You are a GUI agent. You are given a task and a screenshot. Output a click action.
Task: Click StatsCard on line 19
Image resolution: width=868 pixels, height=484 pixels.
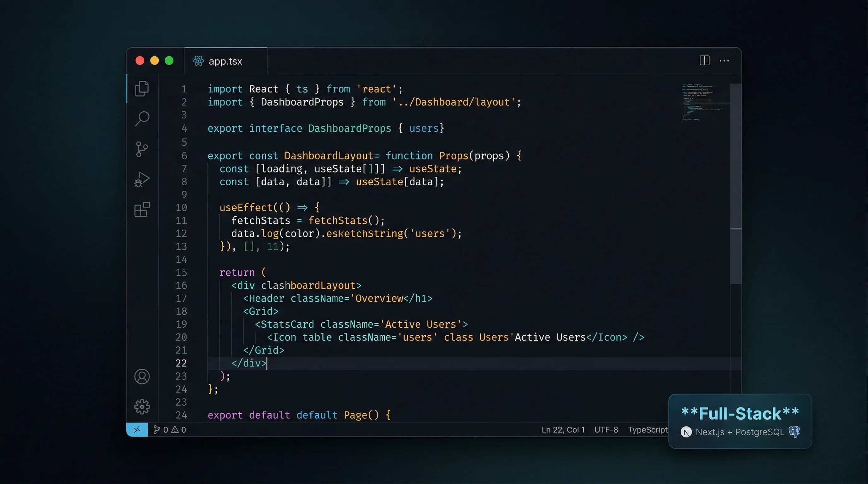[x=287, y=324]
